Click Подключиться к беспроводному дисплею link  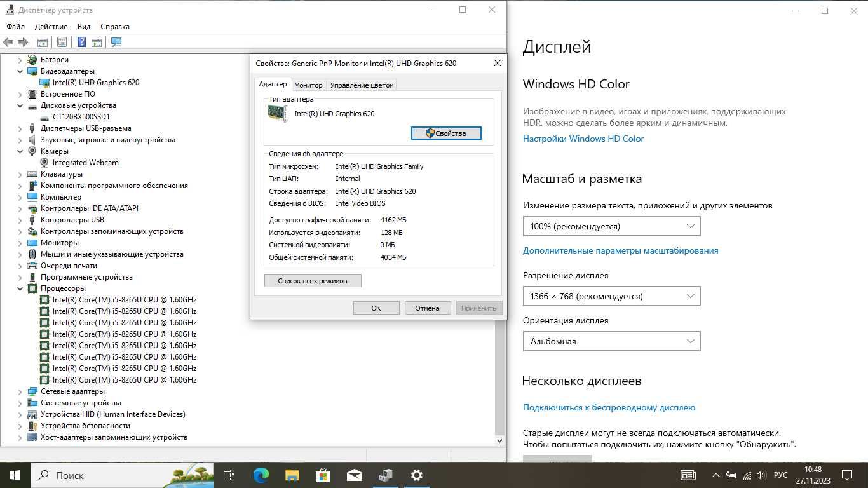point(609,407)
